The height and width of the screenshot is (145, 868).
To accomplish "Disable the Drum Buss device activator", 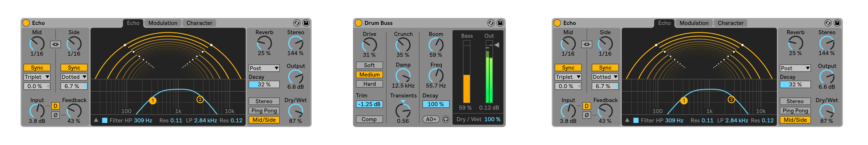I will point(358,23).
